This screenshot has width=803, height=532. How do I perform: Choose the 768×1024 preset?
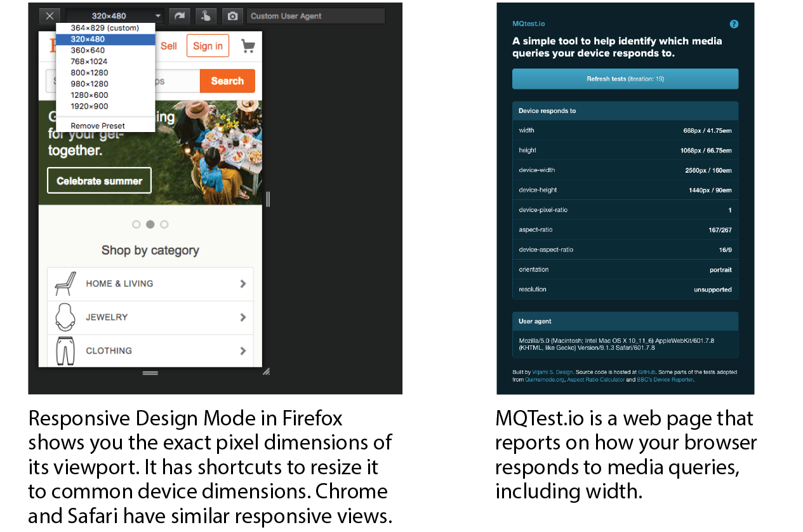(x=105, y=62)
